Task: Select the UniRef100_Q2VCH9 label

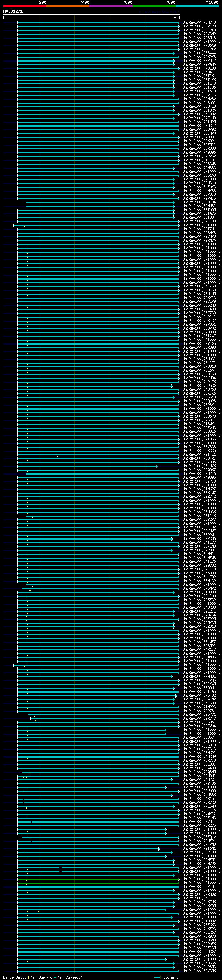Action: pos(199,34)
